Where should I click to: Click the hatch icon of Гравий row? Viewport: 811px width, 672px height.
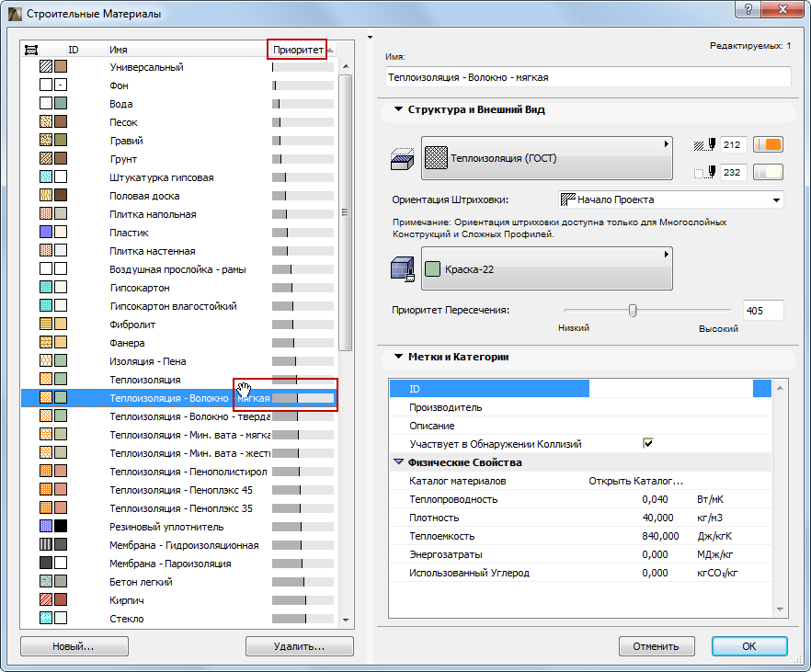(46, 140)
